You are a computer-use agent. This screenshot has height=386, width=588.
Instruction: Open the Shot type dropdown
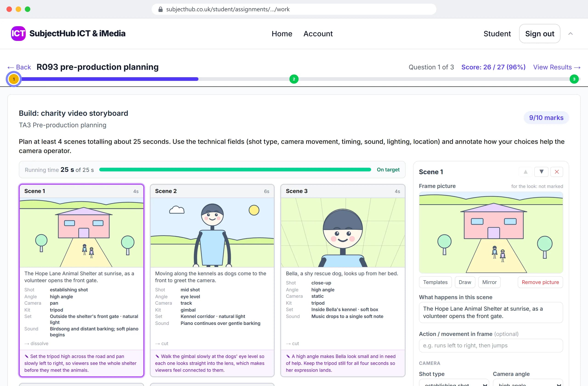click(454, 383)
